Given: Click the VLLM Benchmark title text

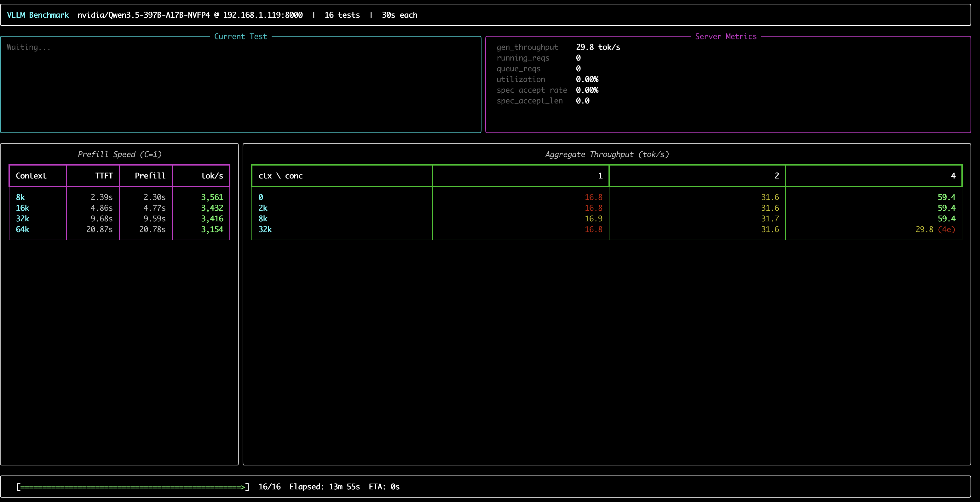Looking at the screenshot, I should click(x=38, y=15).
